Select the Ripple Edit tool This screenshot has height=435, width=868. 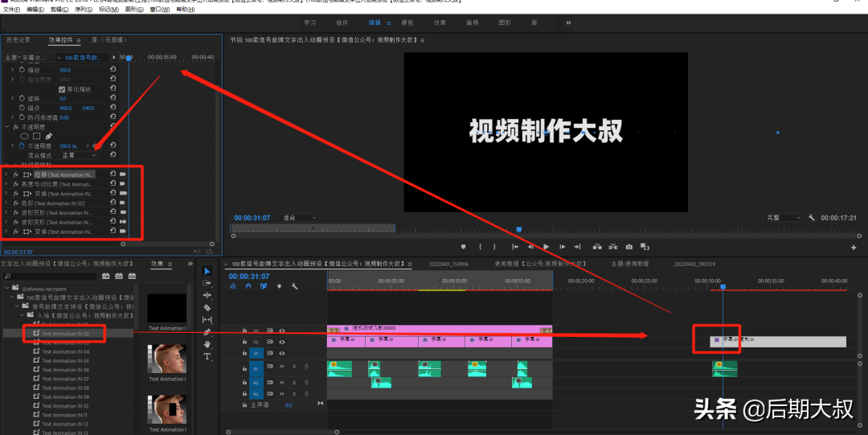207,295
